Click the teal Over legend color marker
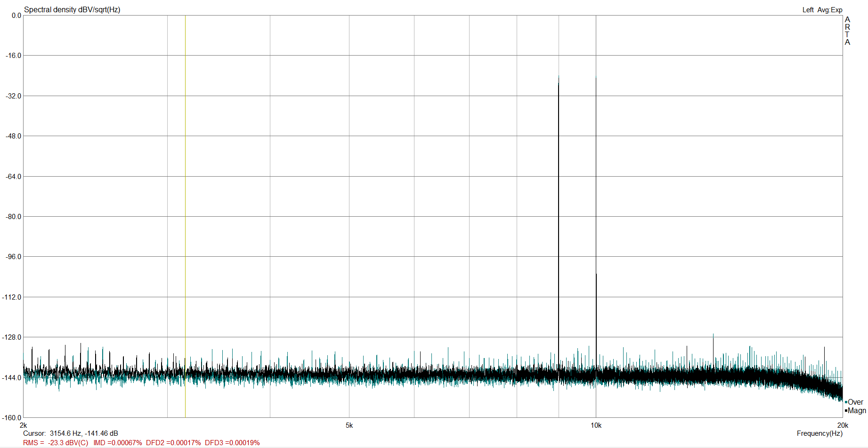868x448 pixels. [846, 402]
